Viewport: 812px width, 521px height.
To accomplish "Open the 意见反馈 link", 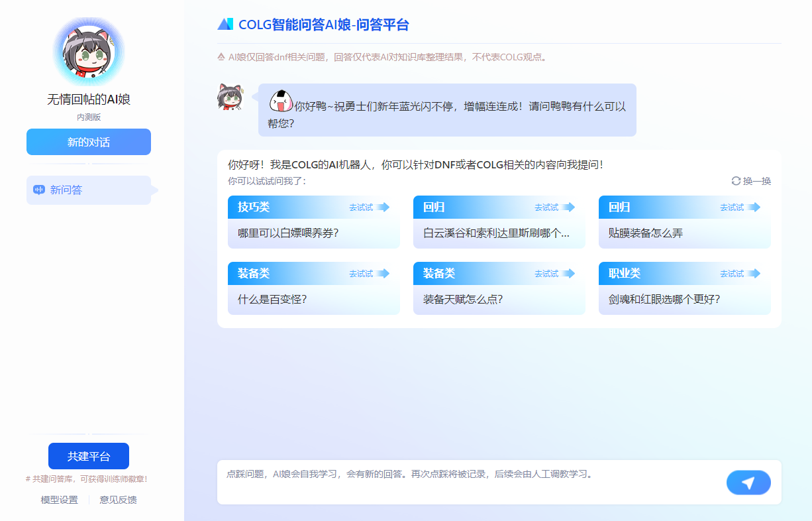I will pyautogui.click(x=119, y=500).
